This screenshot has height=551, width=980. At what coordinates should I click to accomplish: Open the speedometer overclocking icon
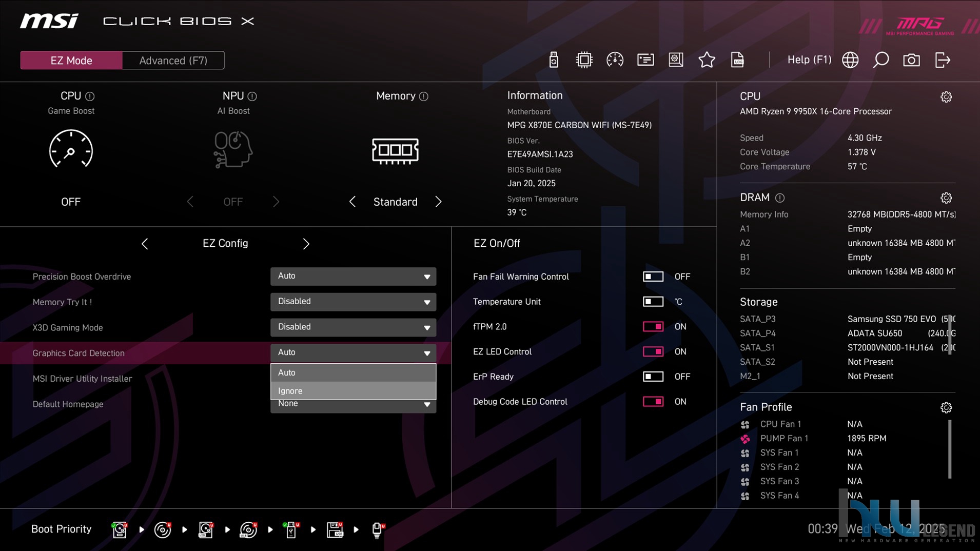point(615,60)
